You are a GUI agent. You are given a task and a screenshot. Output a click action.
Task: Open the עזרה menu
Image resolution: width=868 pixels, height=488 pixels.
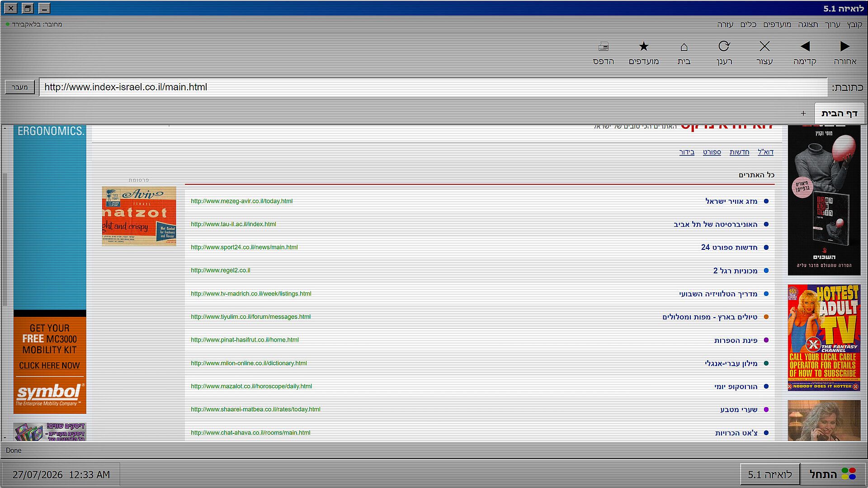[725, 24]
